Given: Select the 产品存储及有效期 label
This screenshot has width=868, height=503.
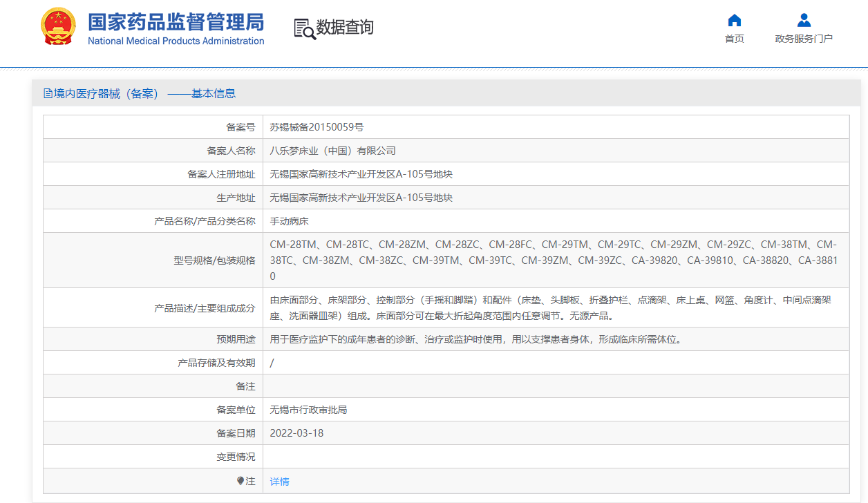Looking at the screenshot, I should coord(216,363).
